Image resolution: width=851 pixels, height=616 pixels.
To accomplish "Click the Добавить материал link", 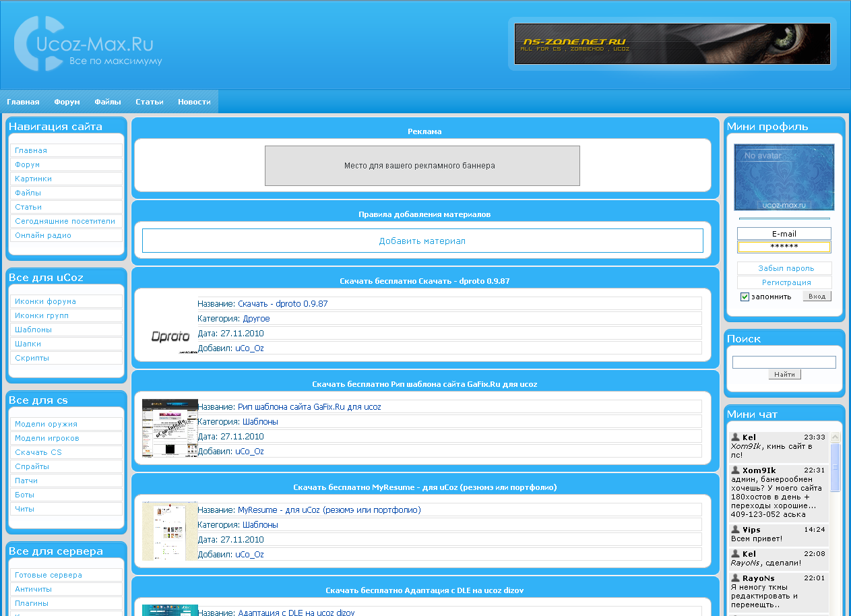I will tap(422, 241).
